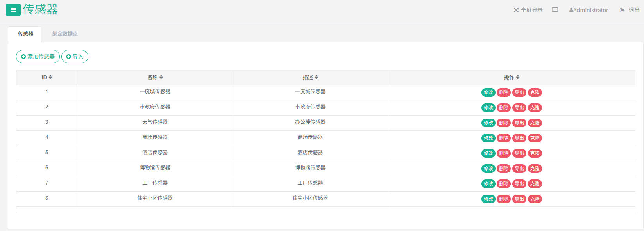
Task: Click the 工厂传感器 name cell
Action: 155,183
